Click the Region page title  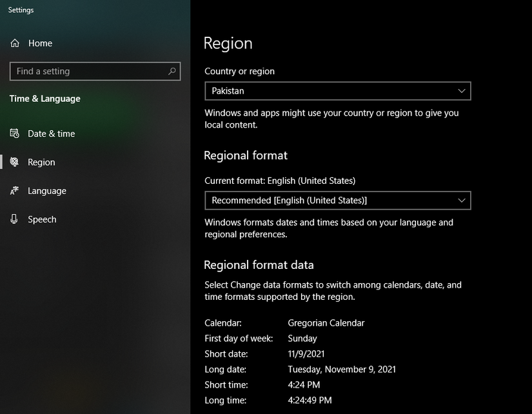(x=228, y=43)
